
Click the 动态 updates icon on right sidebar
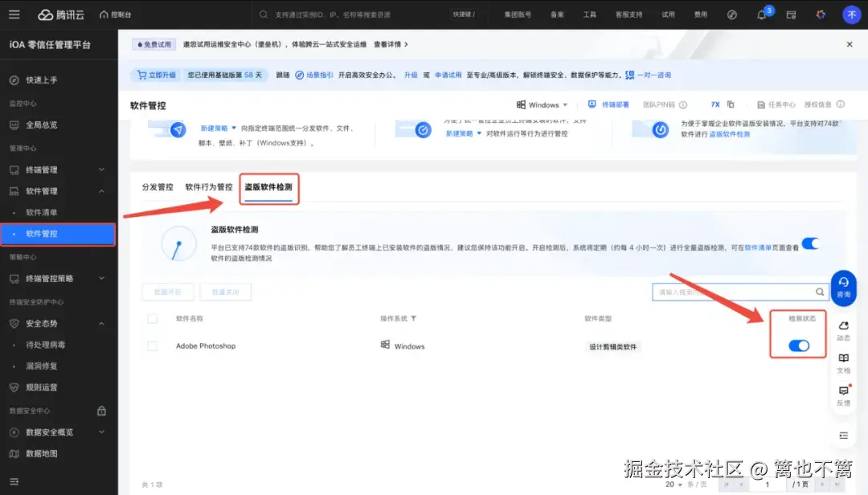click(x=843, y=329)
